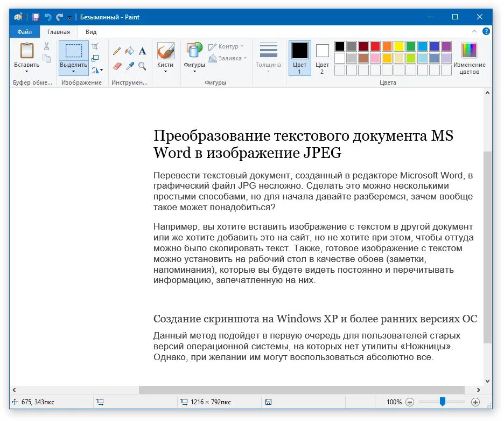This screenshot has width=504, height=421.
Task: Pick the black color swatch
Action: (x=340, y=46)
